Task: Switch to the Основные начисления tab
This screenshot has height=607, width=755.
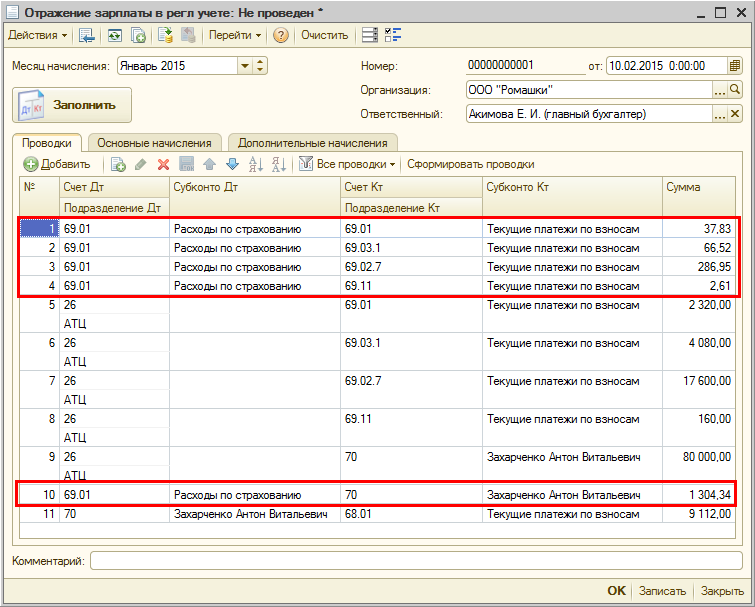Action: click(154, 143)
